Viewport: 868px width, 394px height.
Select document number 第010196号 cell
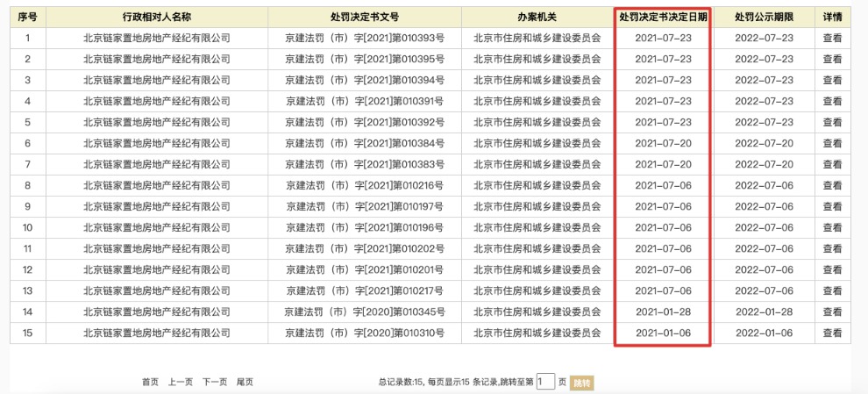pyautogui.click(x=365, y=228)
